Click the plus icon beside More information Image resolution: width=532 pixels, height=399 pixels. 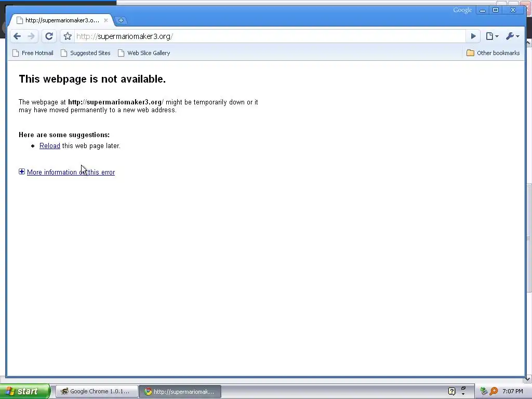22,171
